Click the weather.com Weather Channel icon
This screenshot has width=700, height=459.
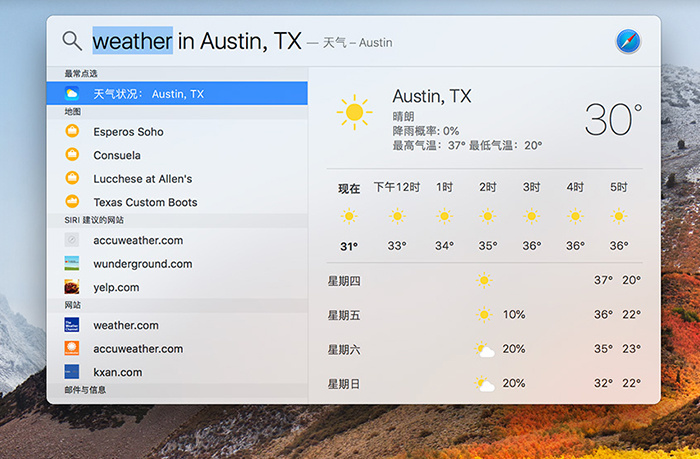point(72,325)
